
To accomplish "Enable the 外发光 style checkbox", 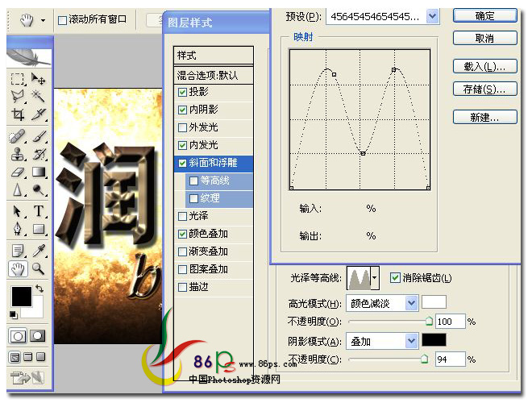I will point(182,127).
